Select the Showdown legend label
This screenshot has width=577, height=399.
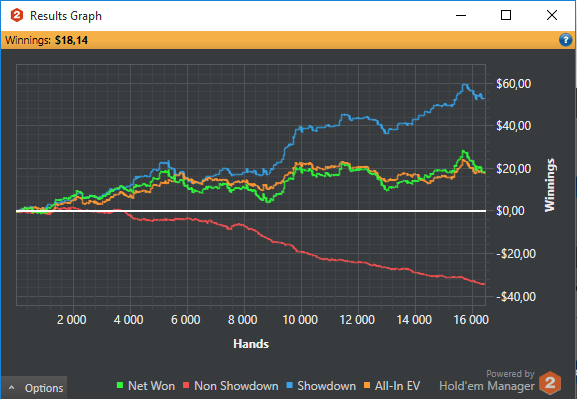point(326,386)
